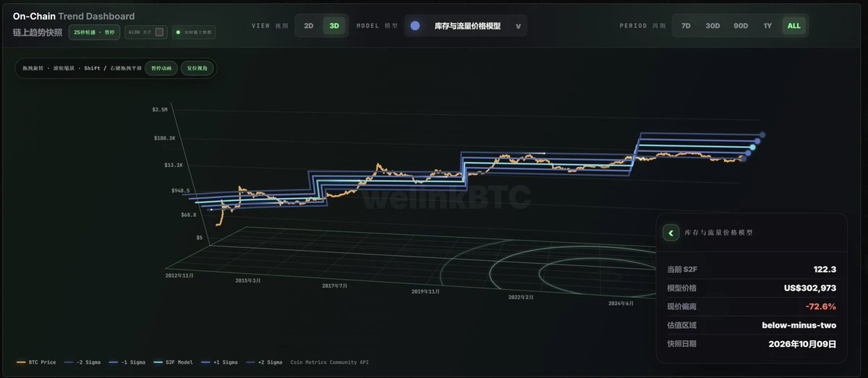The height and width of the screenshot is (378, 868).
Task: Click the 链上趋势快照 subtitle
Action: click(38, 33)
